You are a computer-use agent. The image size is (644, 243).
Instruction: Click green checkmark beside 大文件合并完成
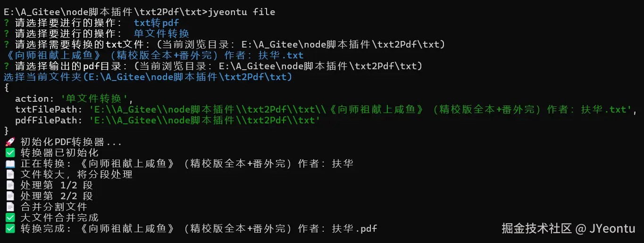10,218
